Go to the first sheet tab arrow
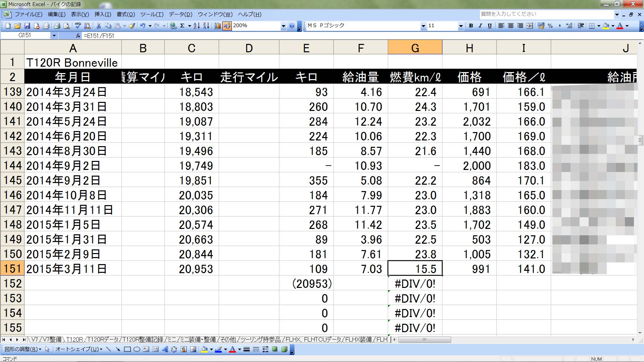 pyautogui.click(x=4, y=340)
